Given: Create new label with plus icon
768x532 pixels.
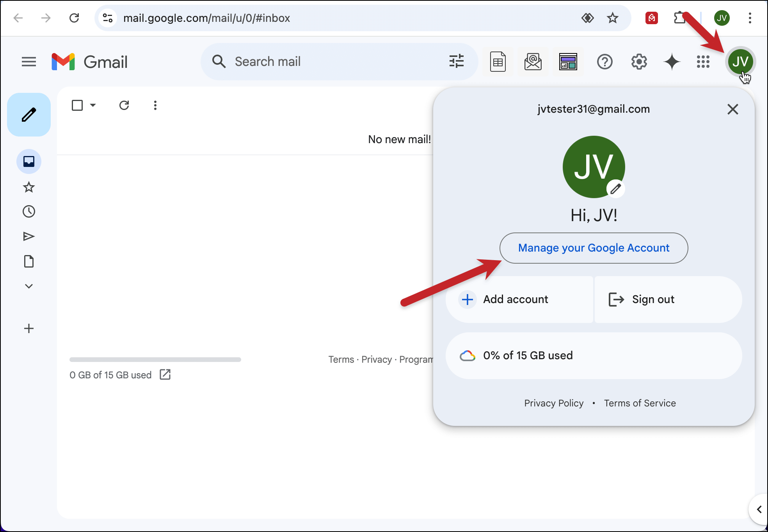Looking at the screenshot, I should point(29,328).
